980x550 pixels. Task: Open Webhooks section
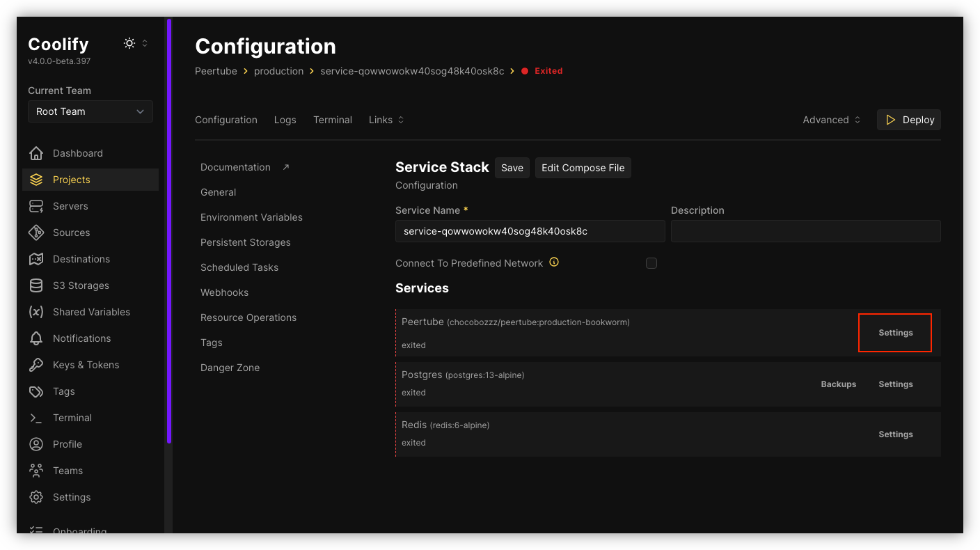[224, 292]
